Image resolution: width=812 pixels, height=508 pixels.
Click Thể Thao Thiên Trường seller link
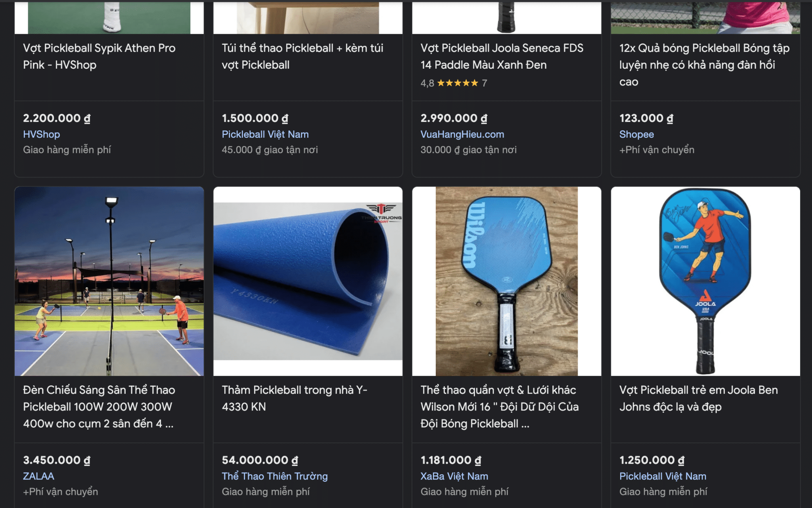coord(274,476)
